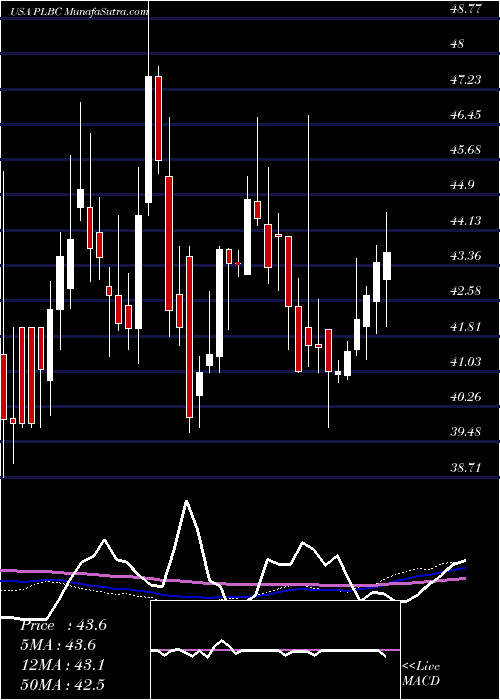
Task: Click inside the Live MACD inset box
Action: pyautogui.click(x=275, y=650)
